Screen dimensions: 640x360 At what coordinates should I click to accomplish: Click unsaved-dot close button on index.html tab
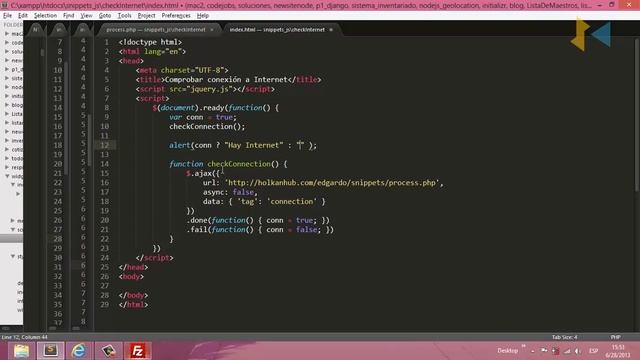coord(331,29)
